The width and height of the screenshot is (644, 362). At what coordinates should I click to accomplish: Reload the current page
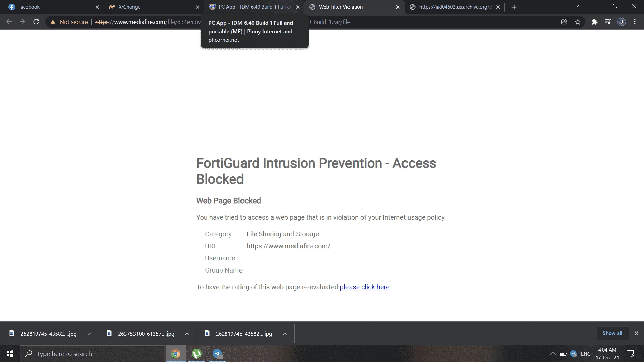[36, 22]
